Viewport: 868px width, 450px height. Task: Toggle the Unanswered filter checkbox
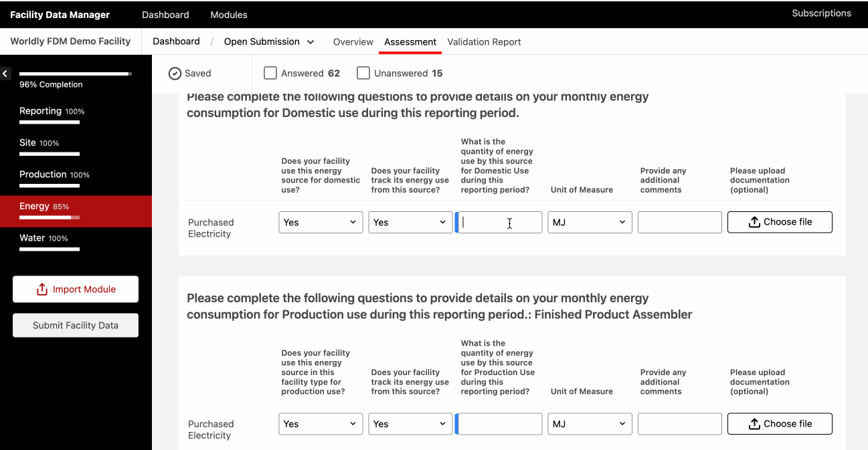[363, 73]
